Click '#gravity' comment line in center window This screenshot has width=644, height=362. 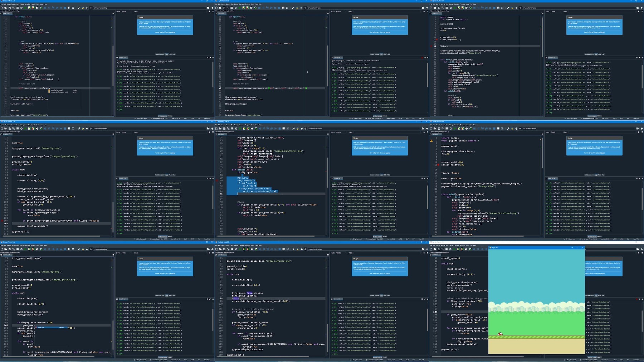click(x=243, y=178)
